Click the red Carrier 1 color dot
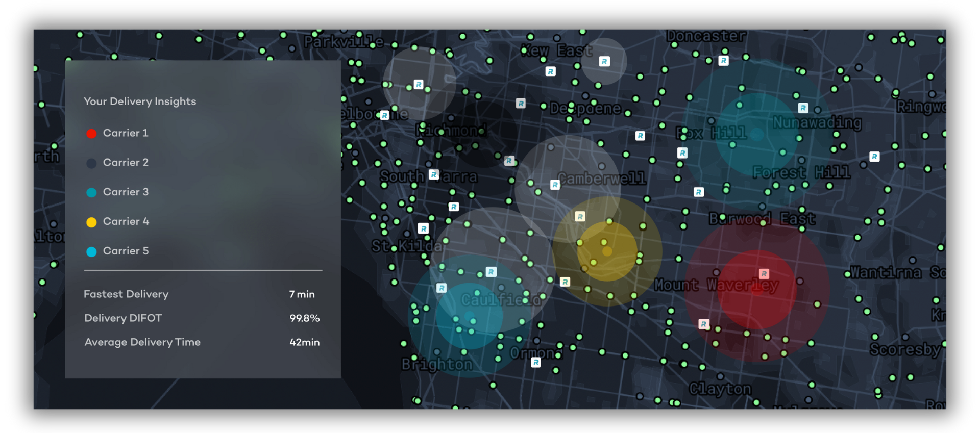The height and width of the screenshot is (433, 980). (x=91, y=133)
